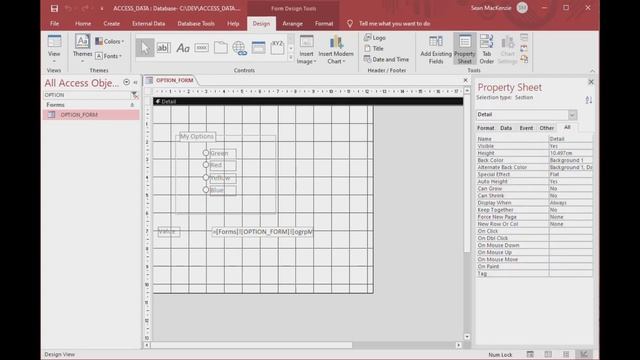640x360 pixels.
Task: Open the Tab Order dialog
Action: (x=487, y=49)
